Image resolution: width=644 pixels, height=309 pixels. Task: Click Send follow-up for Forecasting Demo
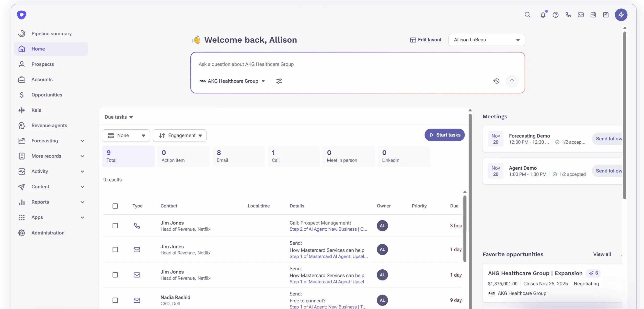click(607, 139)
